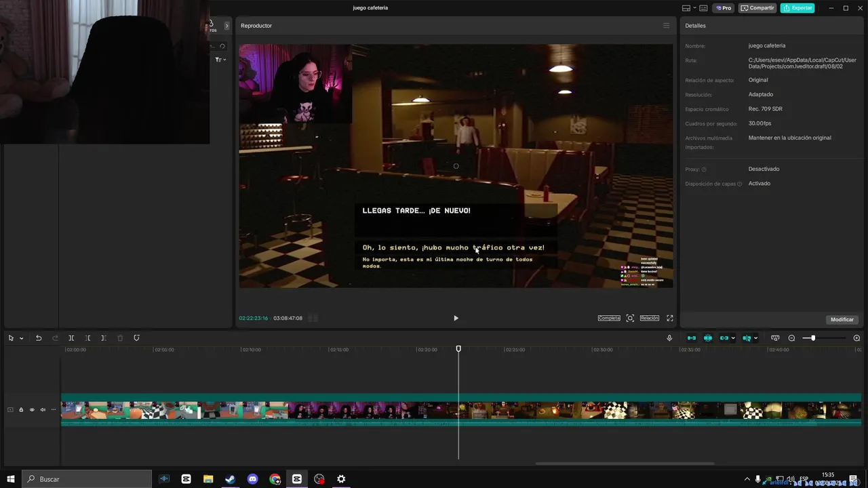The height and width of the screenshot is (488, 868).
Task: Open the track more options ellipsis
Action: (x=54, y=409)
